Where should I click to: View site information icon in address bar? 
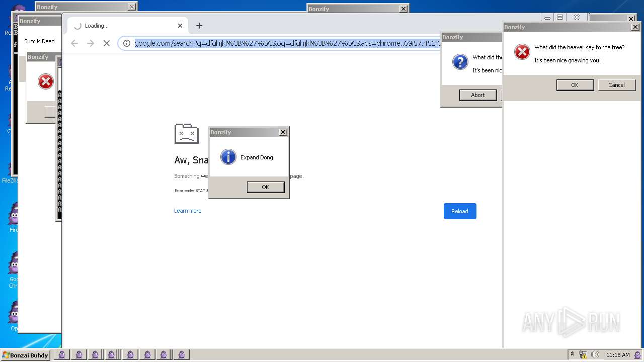point(127,43)
